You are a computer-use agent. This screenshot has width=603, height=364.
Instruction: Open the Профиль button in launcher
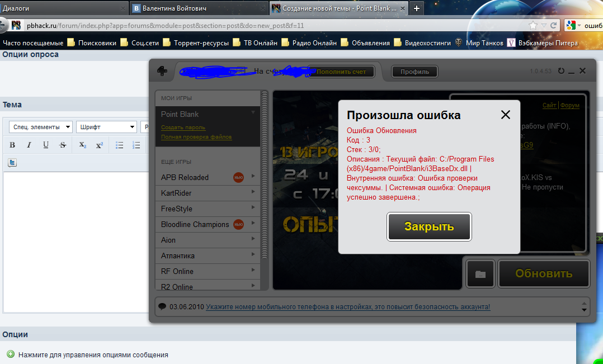point(414,72)
